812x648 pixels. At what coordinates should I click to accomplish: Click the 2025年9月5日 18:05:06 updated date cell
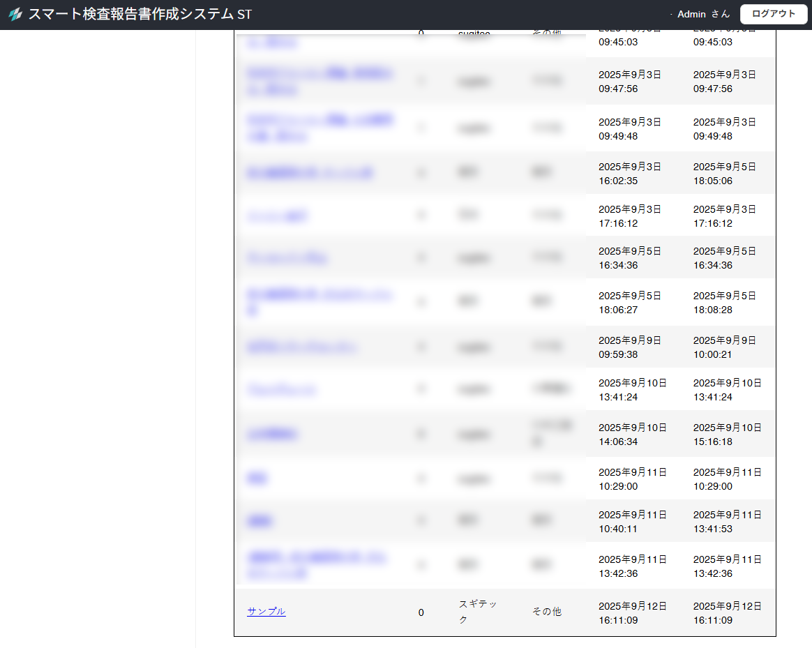point(724,174)
